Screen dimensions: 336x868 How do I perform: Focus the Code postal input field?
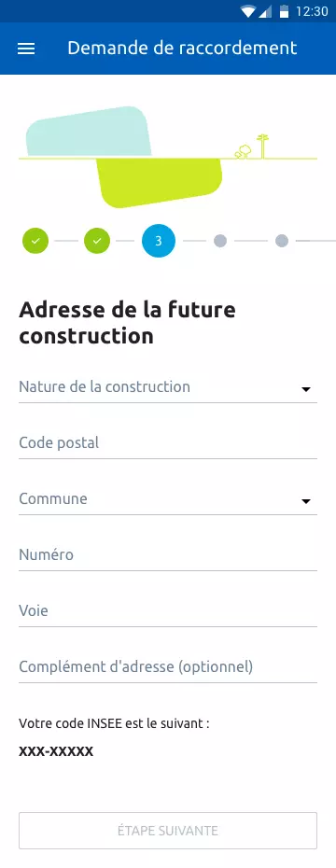pyautogui.click(x=168, y=443)
